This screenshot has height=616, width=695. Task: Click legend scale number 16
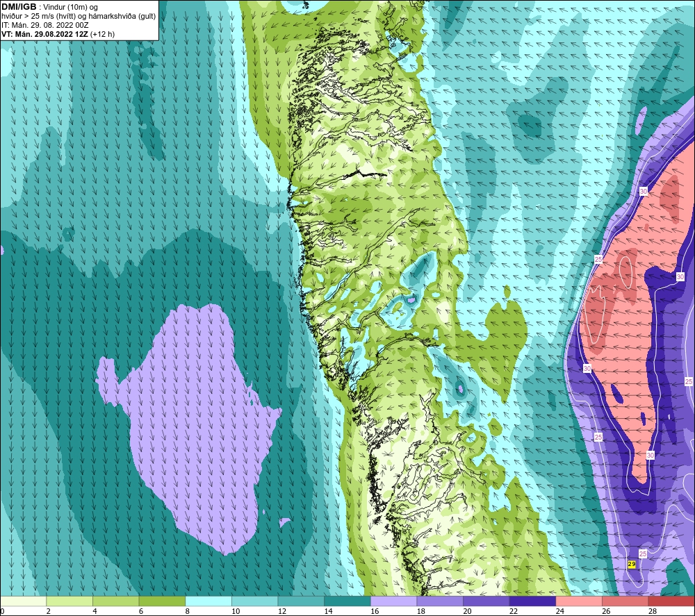click(x=375, y=612)
